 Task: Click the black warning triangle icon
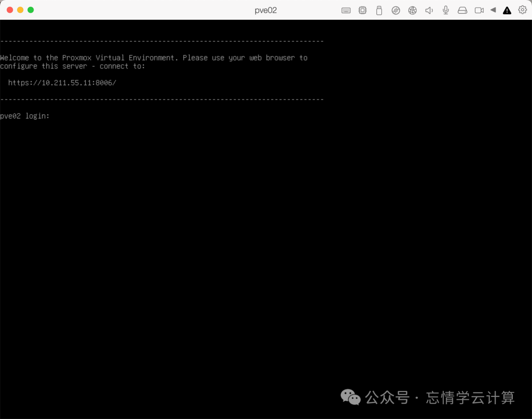pyautogui.click(x=507, y=10)
